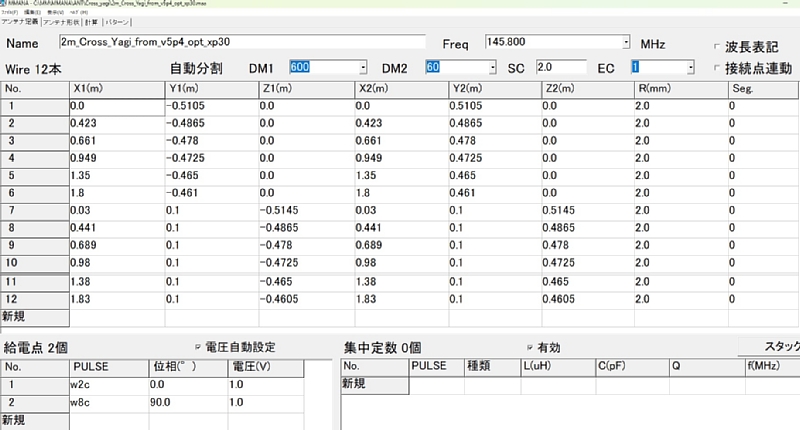
Task: Expand the DM2 dropdown
Action: pyautogui.click(x=492, y=67)
